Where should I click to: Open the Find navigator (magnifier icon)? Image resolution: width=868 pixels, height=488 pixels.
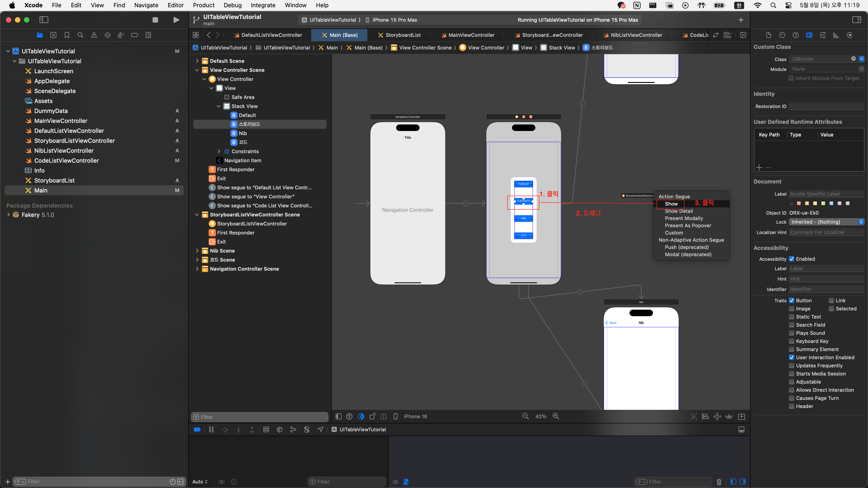pyautogui.click(x=80, y=35)
